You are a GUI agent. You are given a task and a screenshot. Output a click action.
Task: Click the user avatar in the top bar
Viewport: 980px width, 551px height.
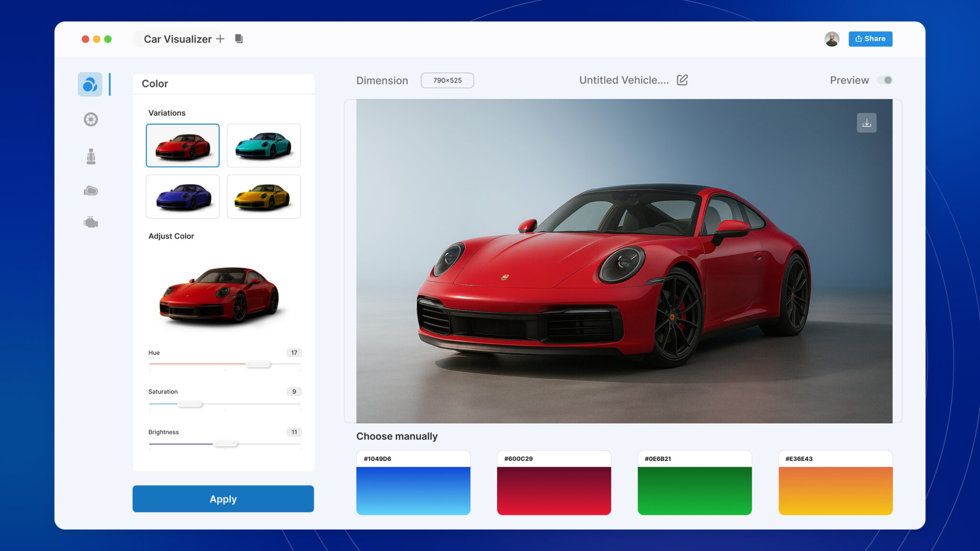pyautogui.click(x=831, y=39)
